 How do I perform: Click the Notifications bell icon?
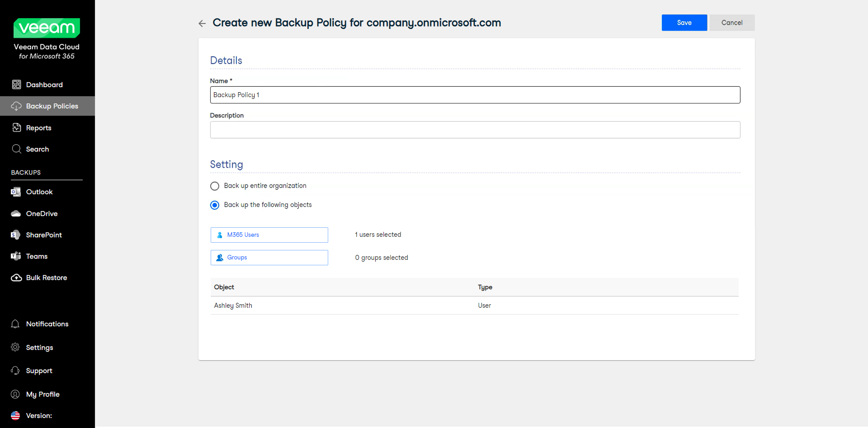coord(15,324)
